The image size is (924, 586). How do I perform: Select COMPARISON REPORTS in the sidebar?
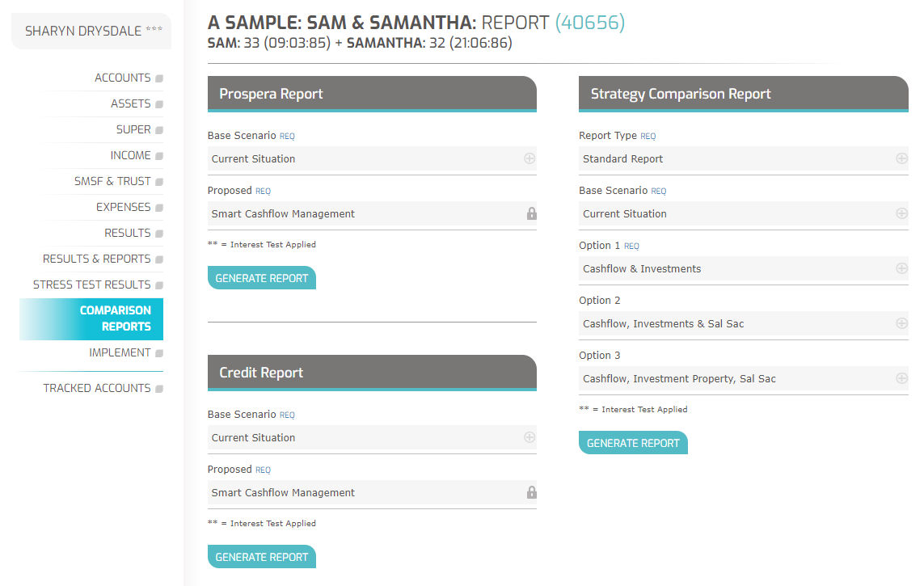tap(91, 318)
